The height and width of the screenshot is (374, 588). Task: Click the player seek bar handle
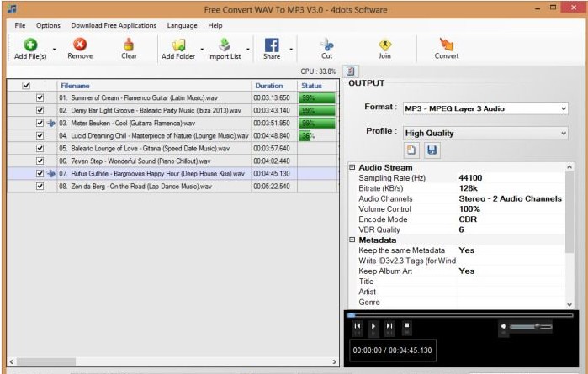(351, 315)
